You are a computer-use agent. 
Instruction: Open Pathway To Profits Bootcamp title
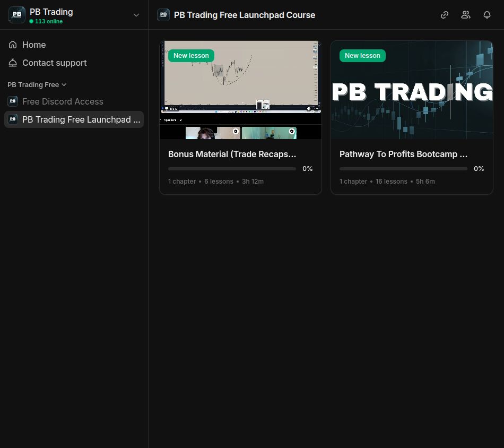pos(403,154)
